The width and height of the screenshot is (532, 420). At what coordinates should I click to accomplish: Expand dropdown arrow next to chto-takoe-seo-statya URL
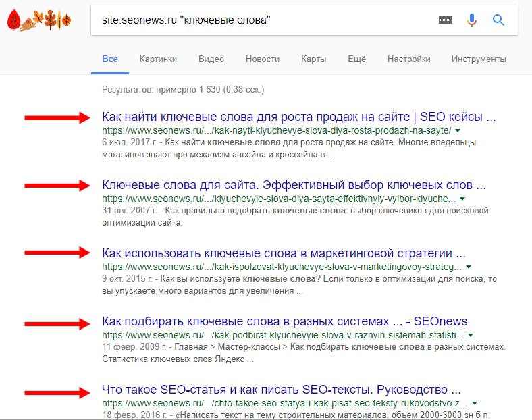pyautogui.click(x=475, y=403)
